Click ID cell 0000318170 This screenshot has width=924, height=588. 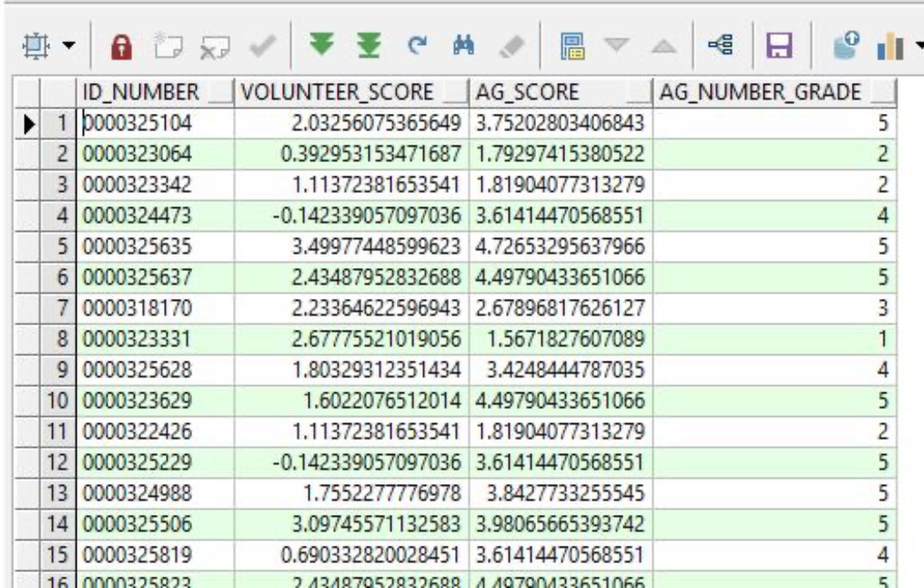(155, 309)
